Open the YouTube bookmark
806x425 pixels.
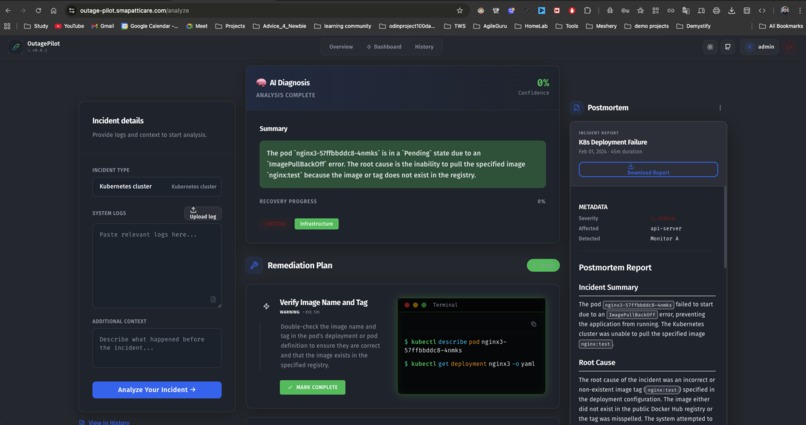tap(69, 26)
